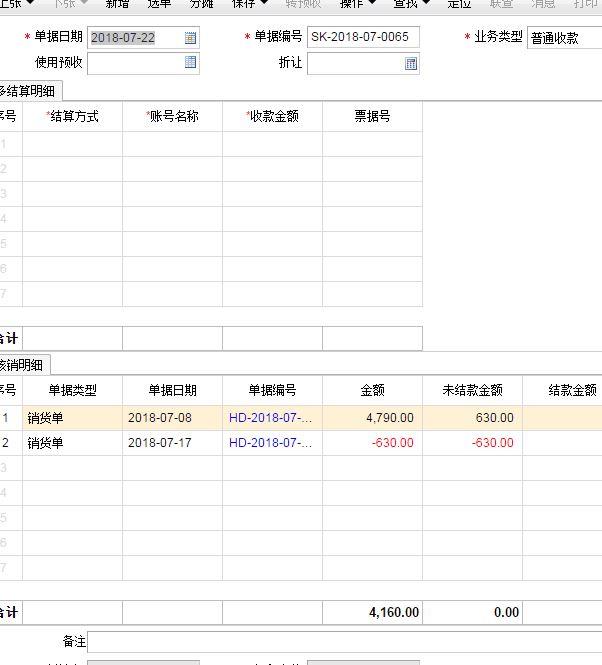This screenshot has width=602, height=665.
Task: Click the 分摊 toolbar button
Action: [x=201, y=4]
